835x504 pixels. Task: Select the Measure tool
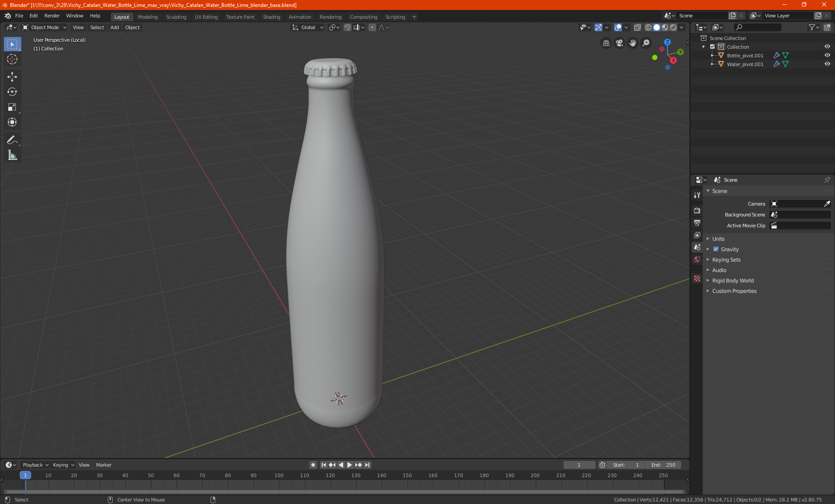tap(12, 155)
